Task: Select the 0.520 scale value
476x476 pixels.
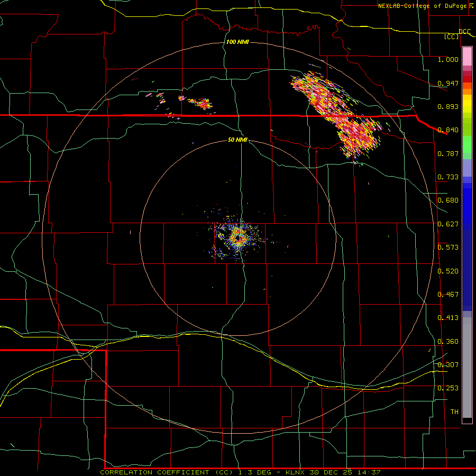Action: coord(448,271)
